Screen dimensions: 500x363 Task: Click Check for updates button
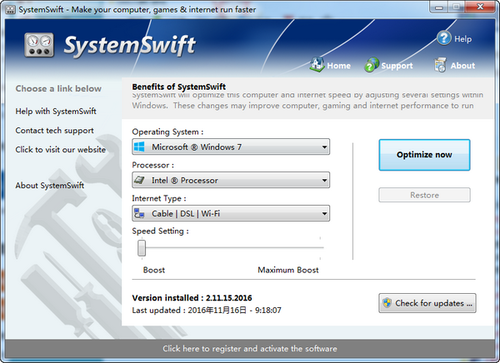coord(427,303)
